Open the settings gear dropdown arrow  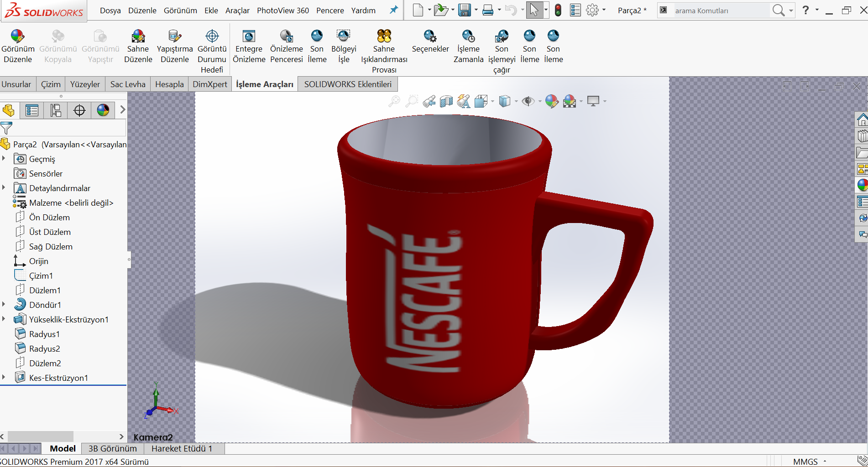coord(604,10)
